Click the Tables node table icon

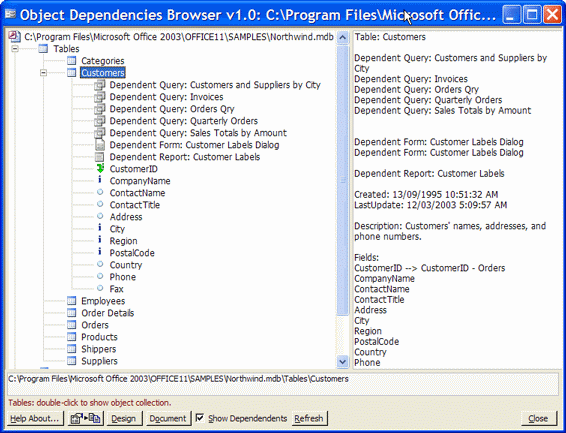click(43, 48)
